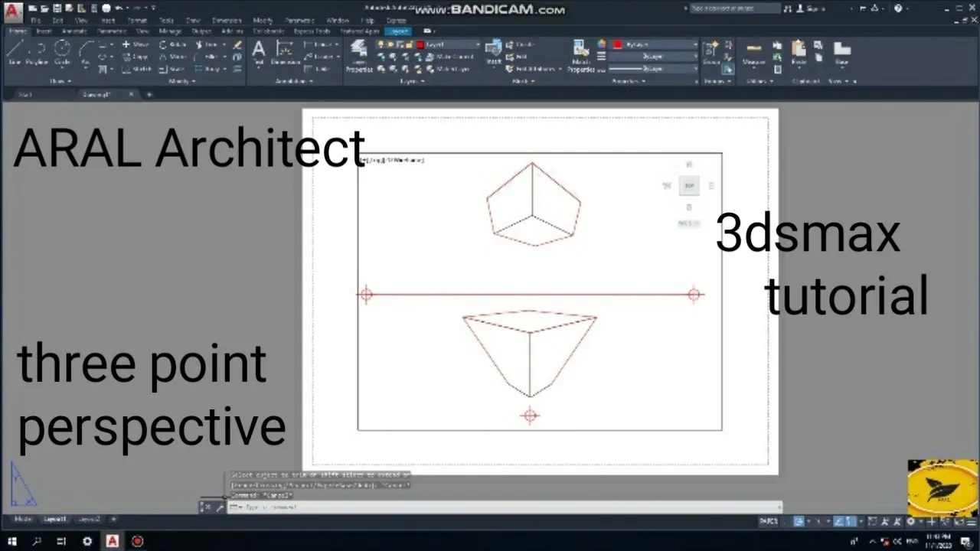
Task: Activate the Mirror command
Action: point(174,57)
